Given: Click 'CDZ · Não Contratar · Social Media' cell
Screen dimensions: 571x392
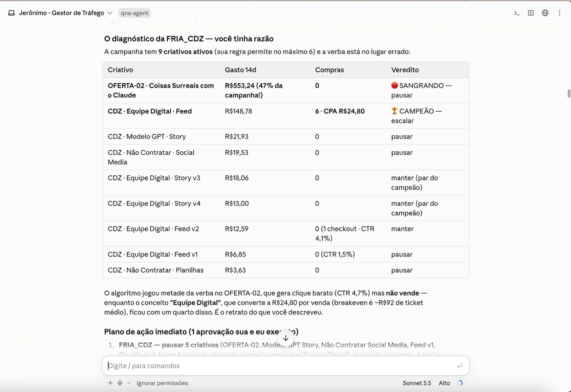Looking at the screenshot, I should 151,157.
